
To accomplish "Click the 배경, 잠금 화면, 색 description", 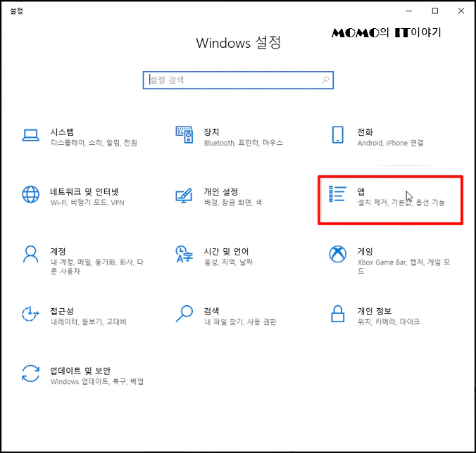I will 233,203.
